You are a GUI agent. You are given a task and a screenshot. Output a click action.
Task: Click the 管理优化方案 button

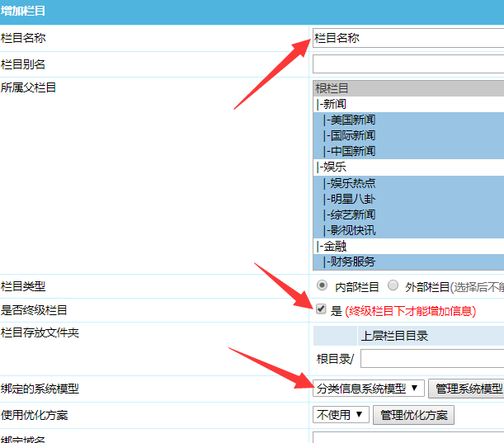(x=414, y=415)
